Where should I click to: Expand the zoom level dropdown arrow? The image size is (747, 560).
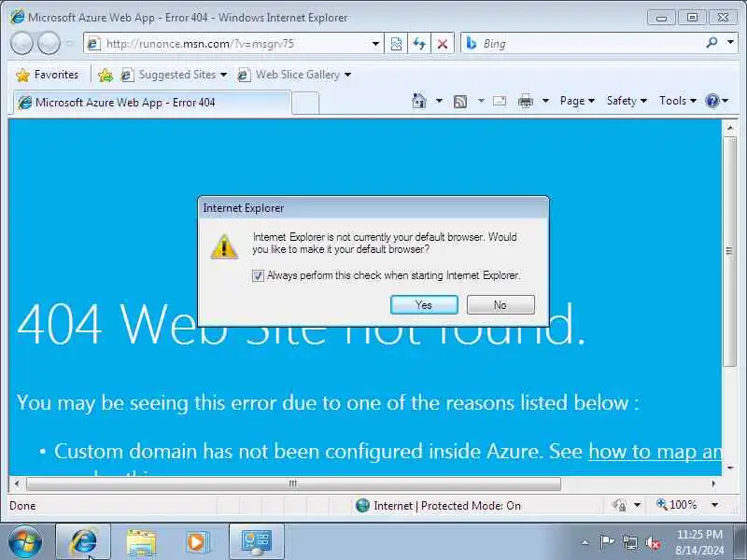(714, 505)
